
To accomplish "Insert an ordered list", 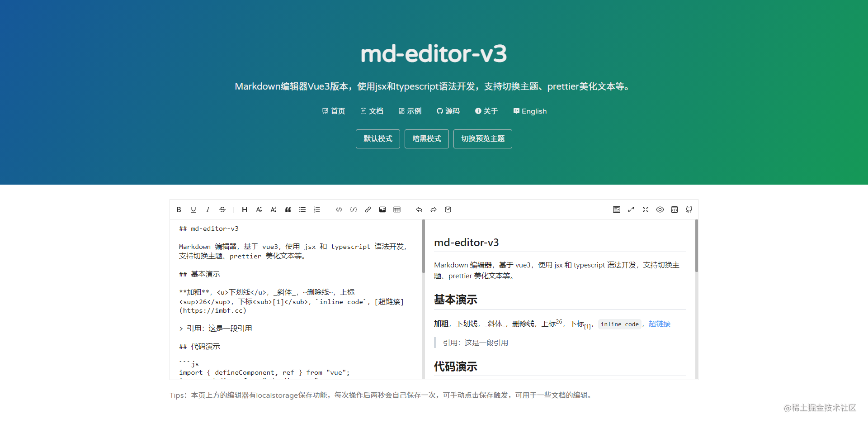I will click(x=316, y=210).
